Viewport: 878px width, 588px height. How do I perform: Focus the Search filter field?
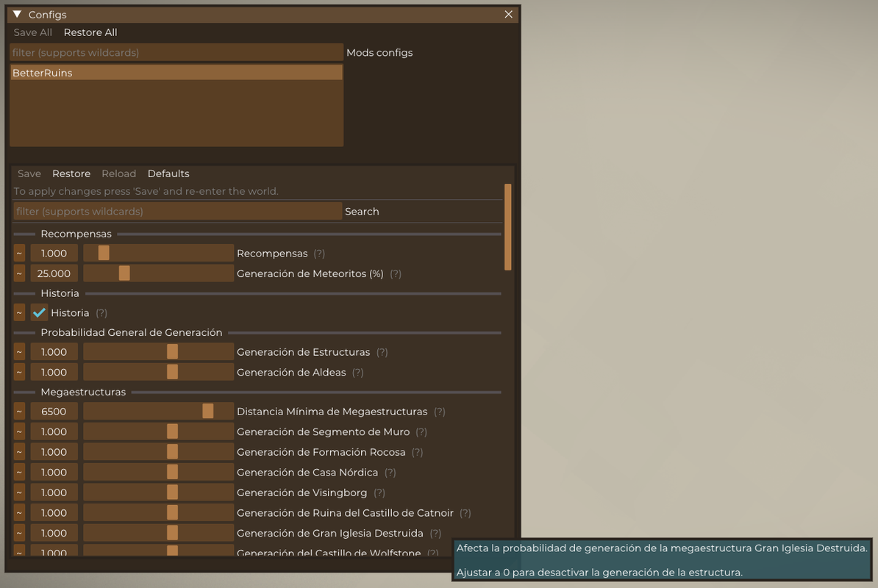177,212
